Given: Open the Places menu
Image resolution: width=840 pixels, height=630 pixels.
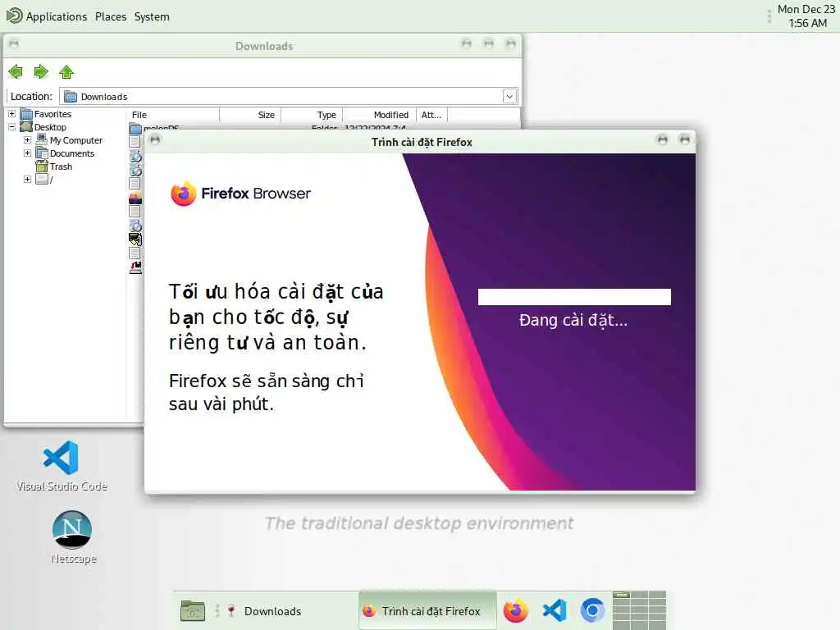Looking at the screenshot, I should 111,16.
